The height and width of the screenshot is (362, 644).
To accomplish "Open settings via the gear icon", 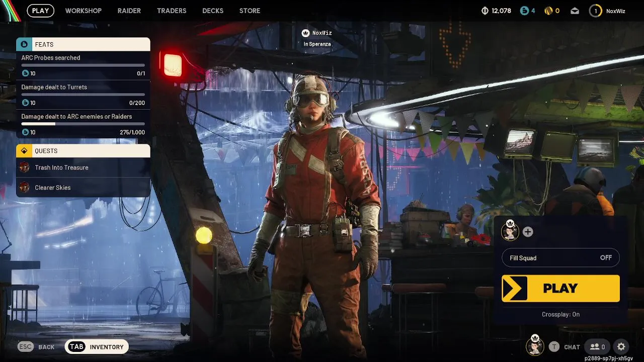I will [x=621, y=347].
